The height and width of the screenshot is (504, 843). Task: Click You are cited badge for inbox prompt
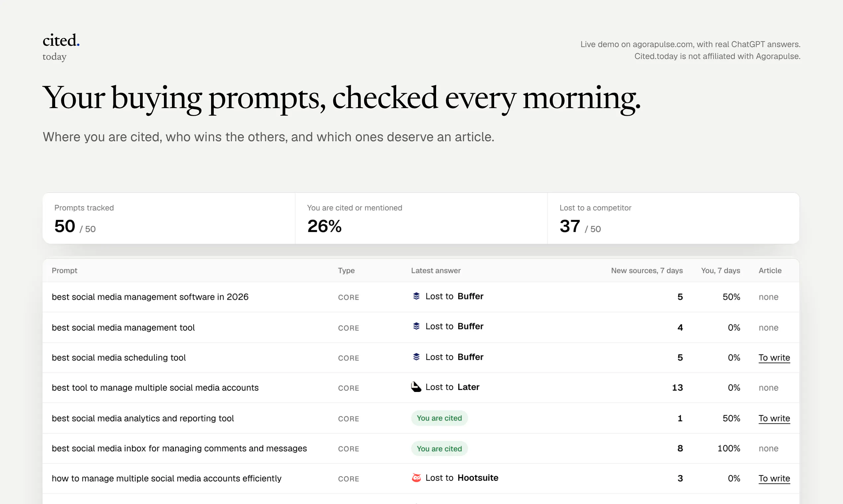click(439, 449)
